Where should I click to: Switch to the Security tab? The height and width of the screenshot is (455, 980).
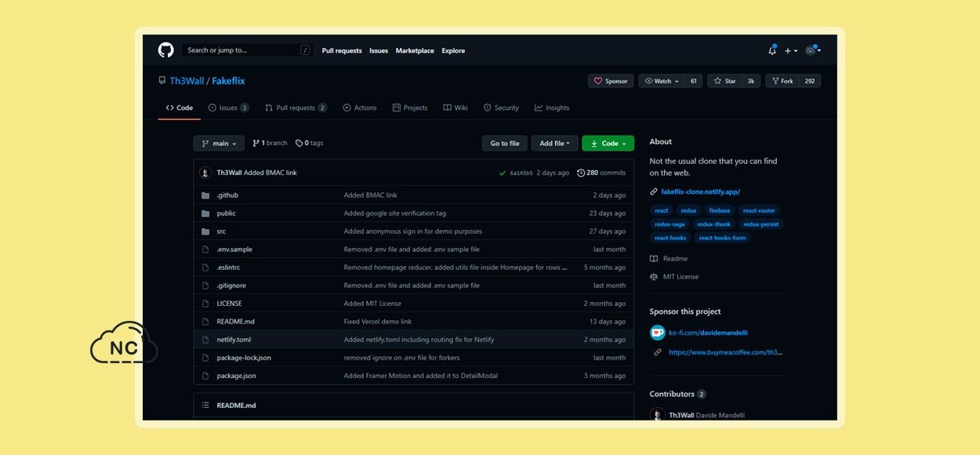pos(501,107)
